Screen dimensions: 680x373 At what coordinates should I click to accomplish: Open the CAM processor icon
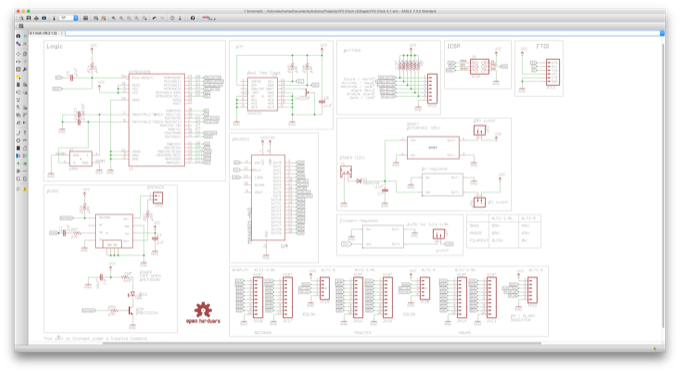click(44, 18)
